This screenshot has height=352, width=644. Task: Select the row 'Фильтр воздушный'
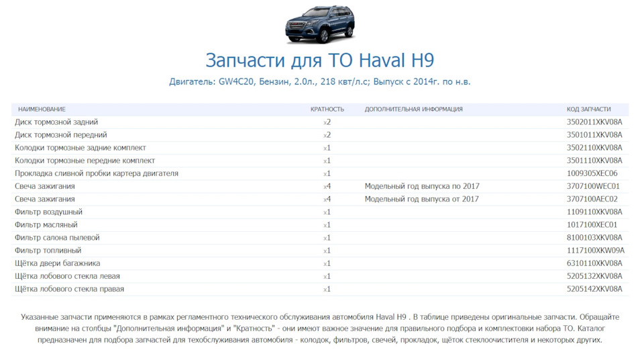[x=320, y=212]
